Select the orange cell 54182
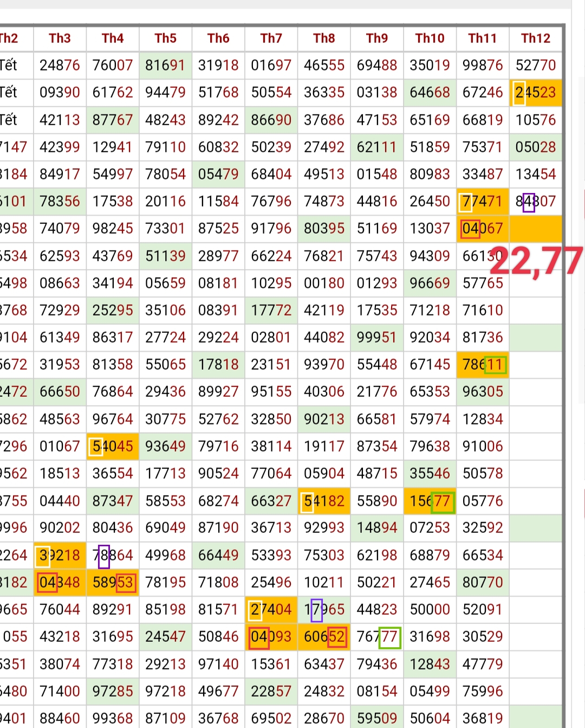The image size is (585, 728). point(324,501)
